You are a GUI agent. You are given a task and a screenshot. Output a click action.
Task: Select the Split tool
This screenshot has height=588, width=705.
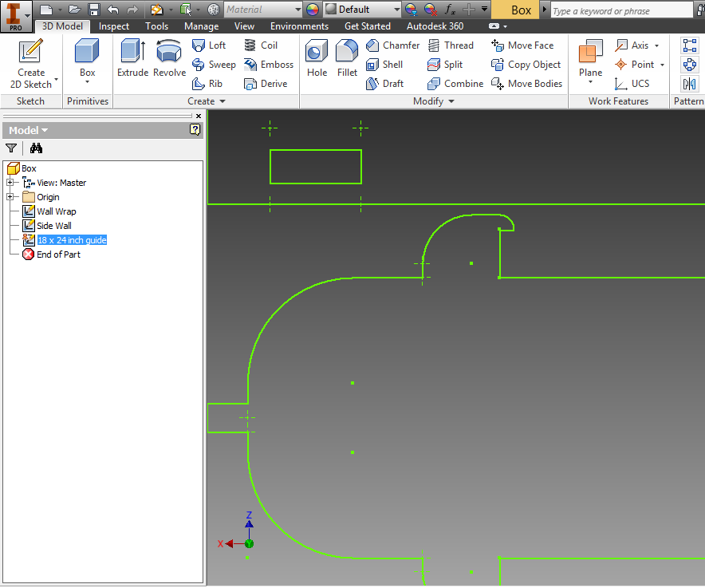click(x=445, y=65)
